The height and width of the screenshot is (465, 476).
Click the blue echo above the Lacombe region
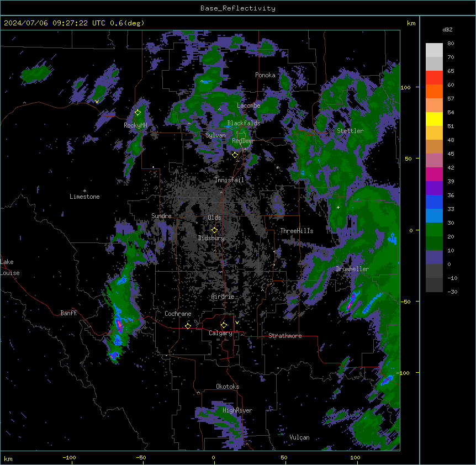coord(207,82)
